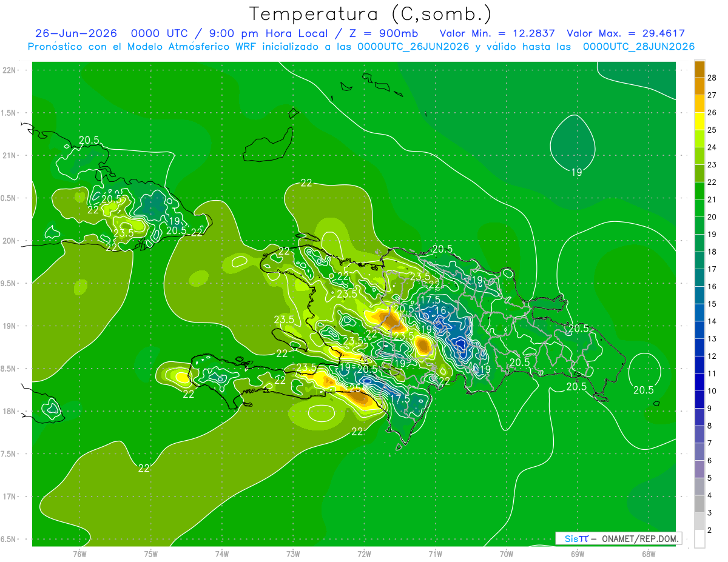Pick the dark blue swatch between 10 and 11
The height and width of the screenshot is (562, 728).
[699, 382]
